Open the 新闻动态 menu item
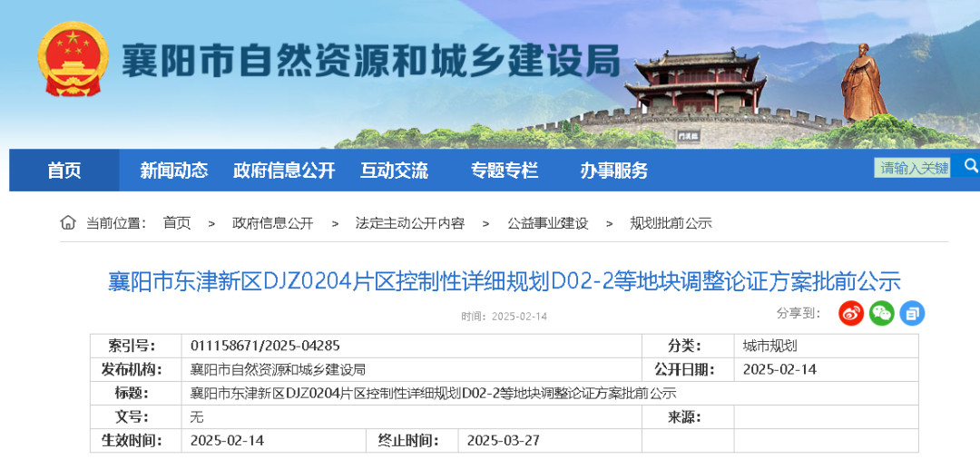This screenshot has width=980, height=469. (173, 170)
